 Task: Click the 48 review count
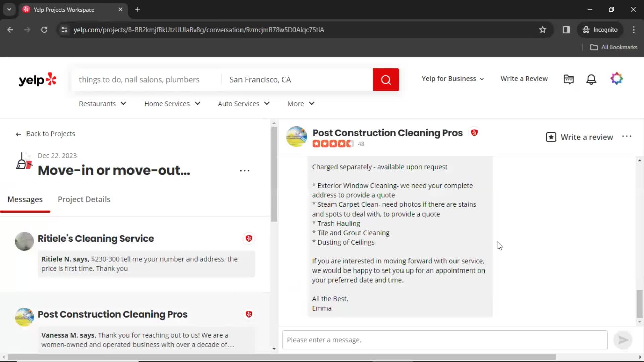[361, 144]
